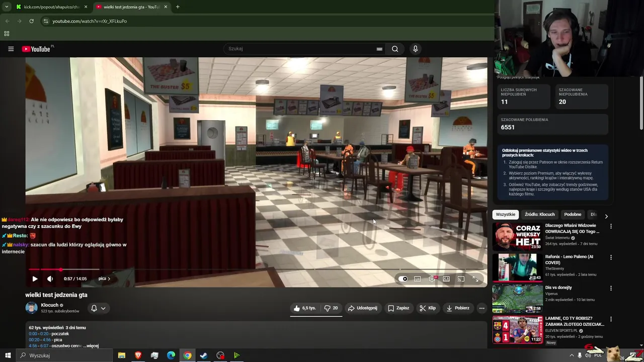Select the wielki test jedzenia gta tab
This screenshot has height=362, width=644.
131,7
